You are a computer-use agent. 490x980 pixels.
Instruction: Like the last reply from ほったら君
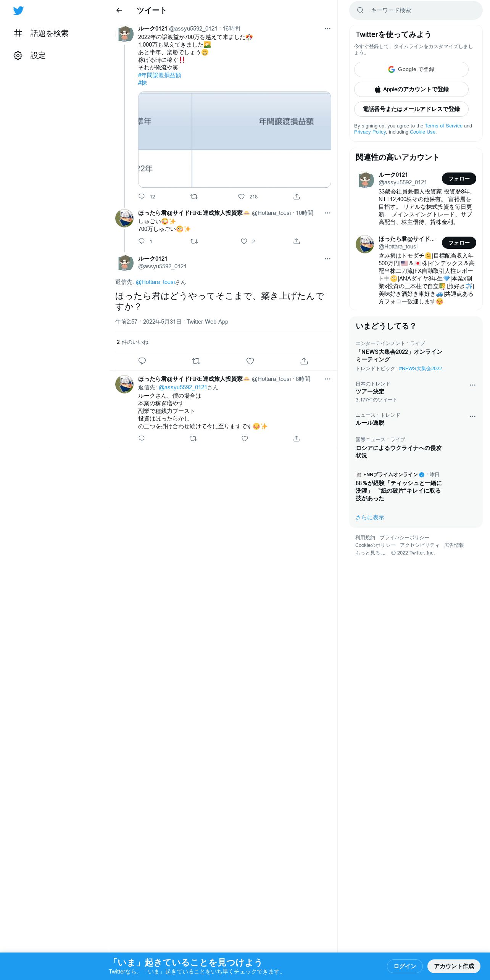[245, 438]
